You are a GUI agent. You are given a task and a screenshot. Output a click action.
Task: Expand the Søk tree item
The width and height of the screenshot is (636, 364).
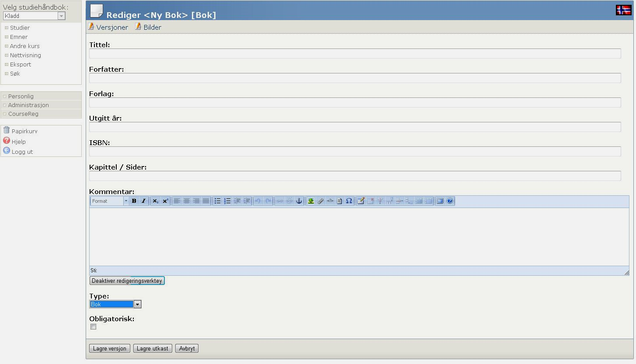click(x=7, y=73)
